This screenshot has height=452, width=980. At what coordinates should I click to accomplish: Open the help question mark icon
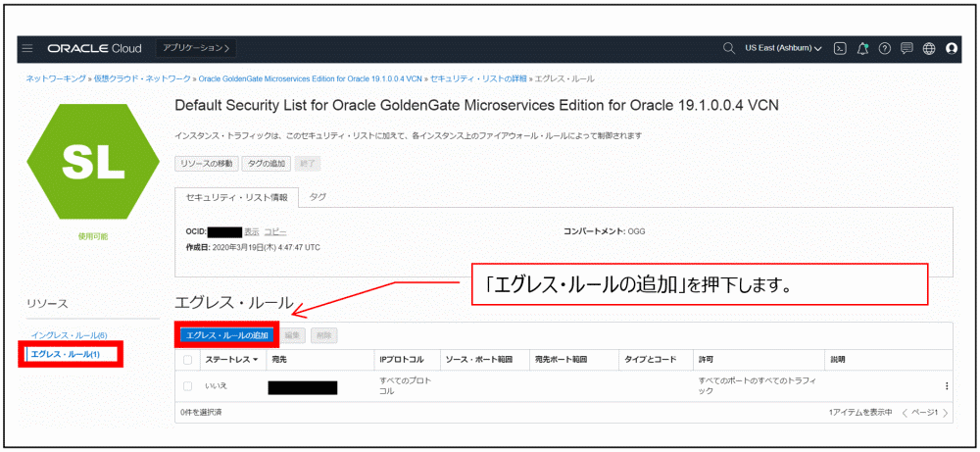click(x=884, y=49)
